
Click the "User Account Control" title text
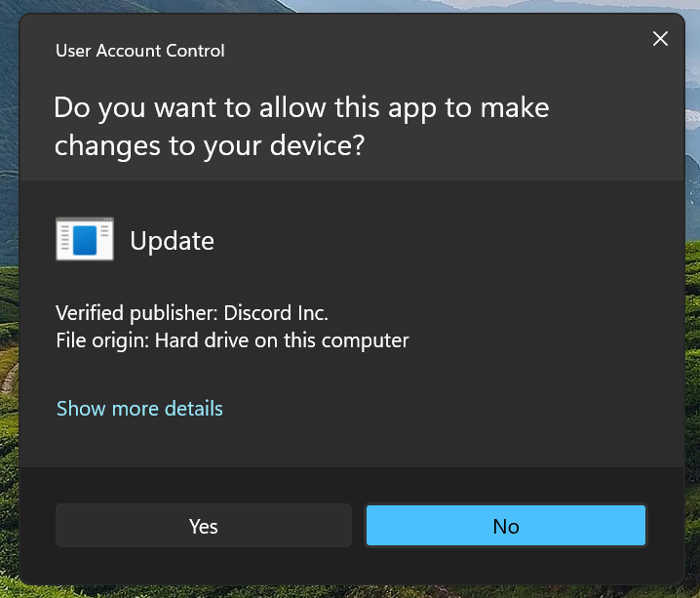tap(140, 51)
